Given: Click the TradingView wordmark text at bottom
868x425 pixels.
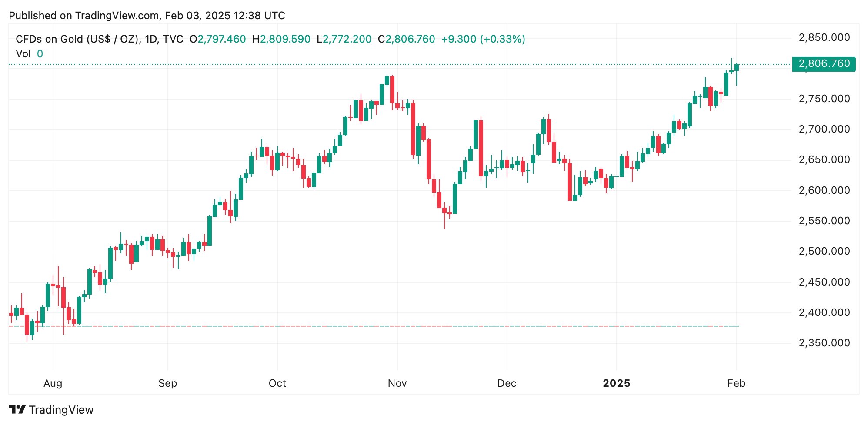Looking at the screenshot, I should pyautogui.click(x=61, y=410).
